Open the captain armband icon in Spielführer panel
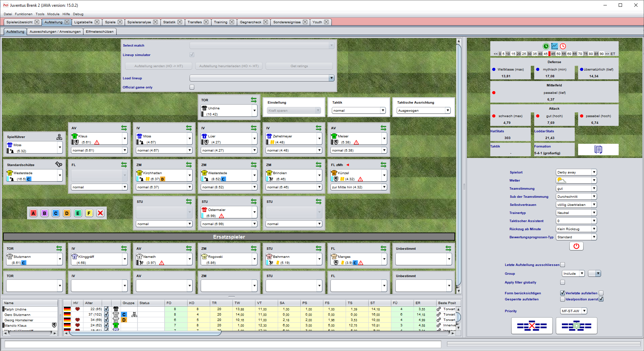The width and height of the screenshot is (644, 351). click(x=59, y=137)
